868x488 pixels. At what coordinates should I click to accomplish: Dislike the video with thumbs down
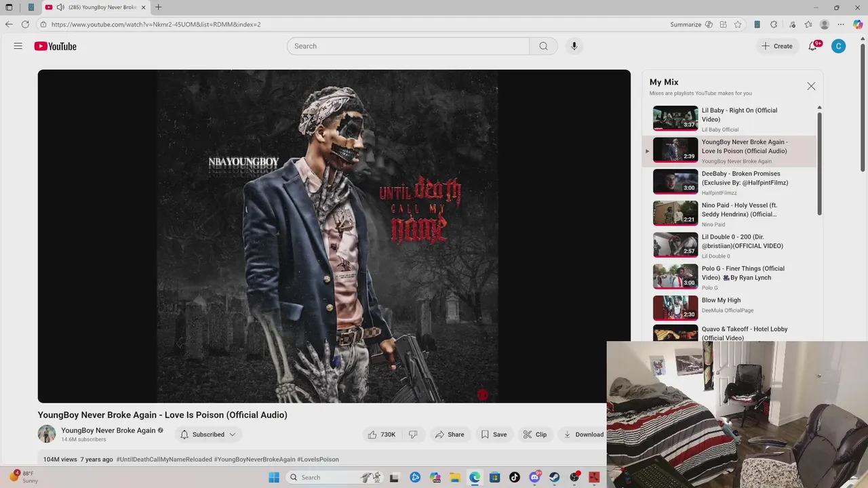pos(413,434)
